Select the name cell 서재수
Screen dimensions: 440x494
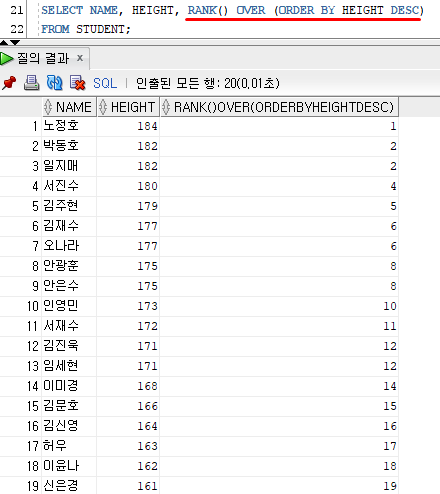(x=69, y=326)
